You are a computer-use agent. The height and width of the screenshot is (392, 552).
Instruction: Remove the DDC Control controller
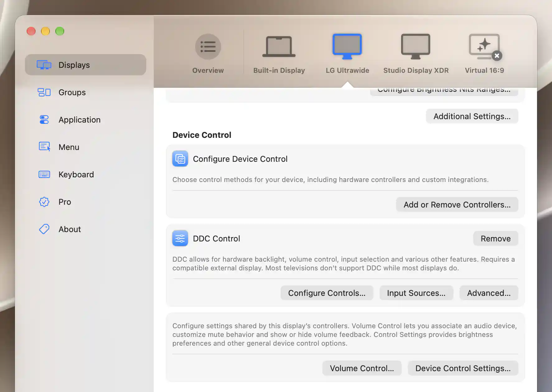click(496, 239)
